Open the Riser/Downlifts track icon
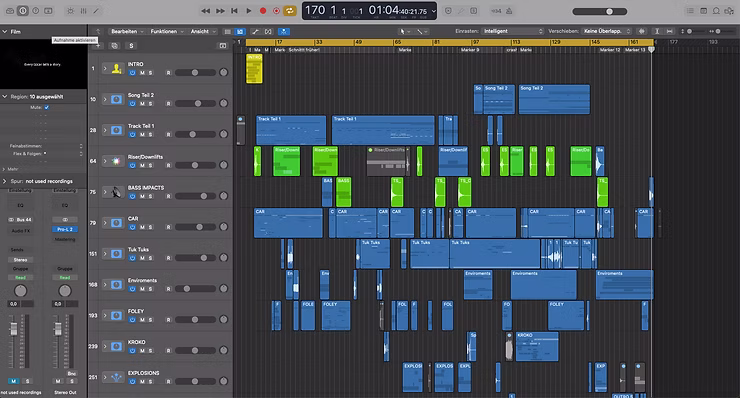740x398 pixels. [116, 161]
